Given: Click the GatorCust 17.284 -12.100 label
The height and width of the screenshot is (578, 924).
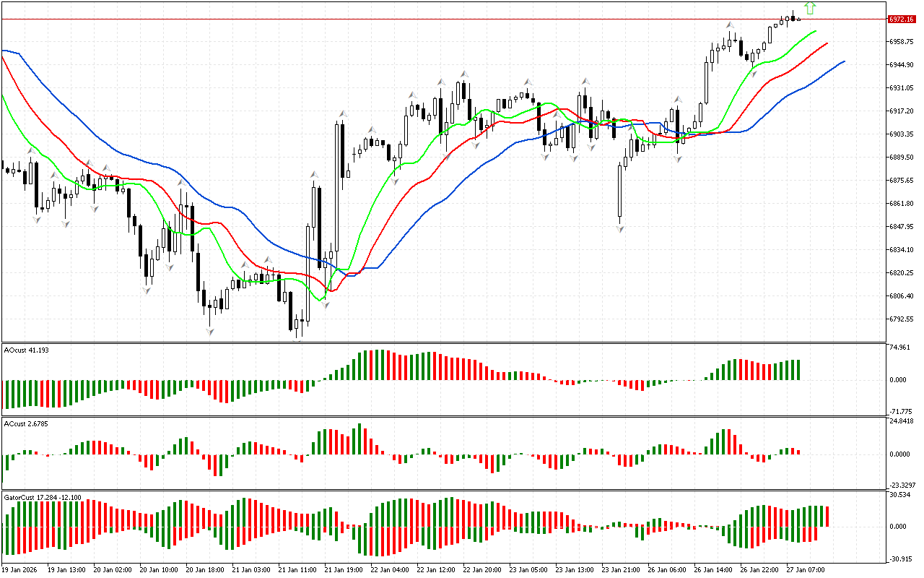Looking at the screenshot, I should pos(43,497).
